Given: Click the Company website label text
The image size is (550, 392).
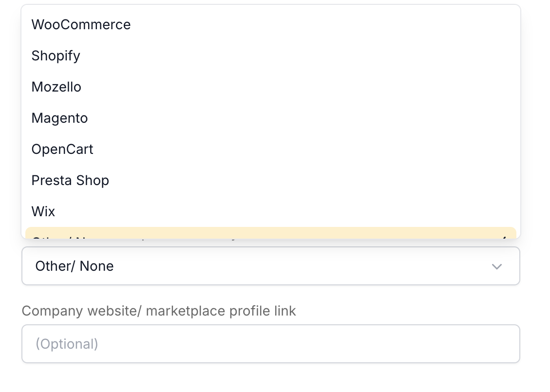Looking at the screenshot, I should pyautogui.click(x=158, y=311).
